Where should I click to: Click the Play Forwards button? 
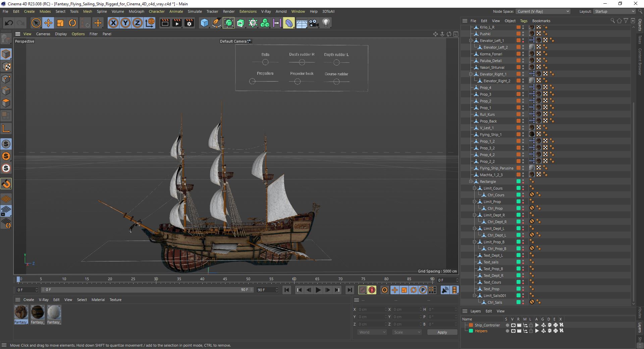pos(318,290)
